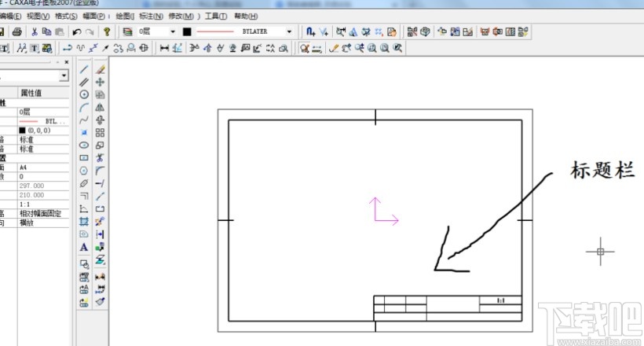Click the title block in drawing
This screenshot has height=346, width=644.
(x=448, y=308)
